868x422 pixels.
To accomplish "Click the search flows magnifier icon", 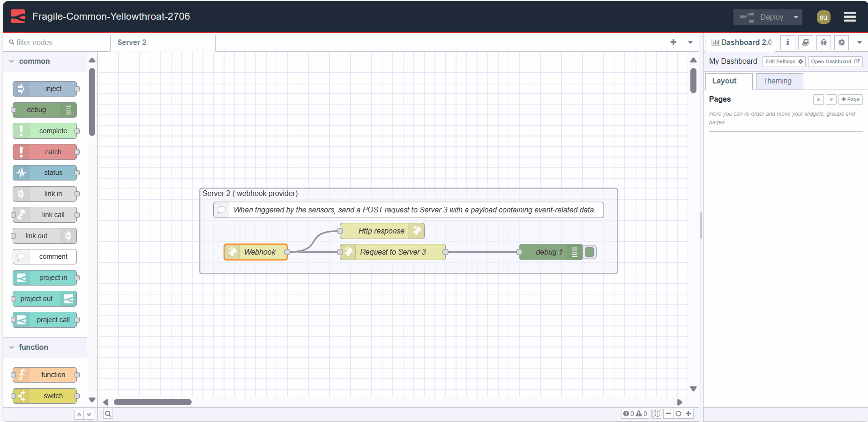I will coord(108,414).
